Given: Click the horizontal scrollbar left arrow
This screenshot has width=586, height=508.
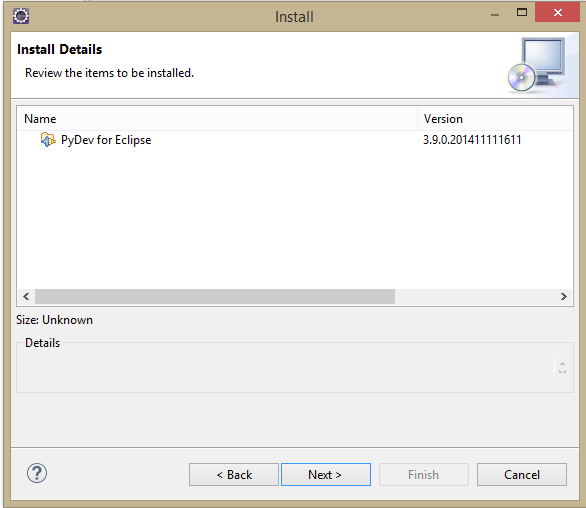Looking at the screenshot, I should pos(26,296).
